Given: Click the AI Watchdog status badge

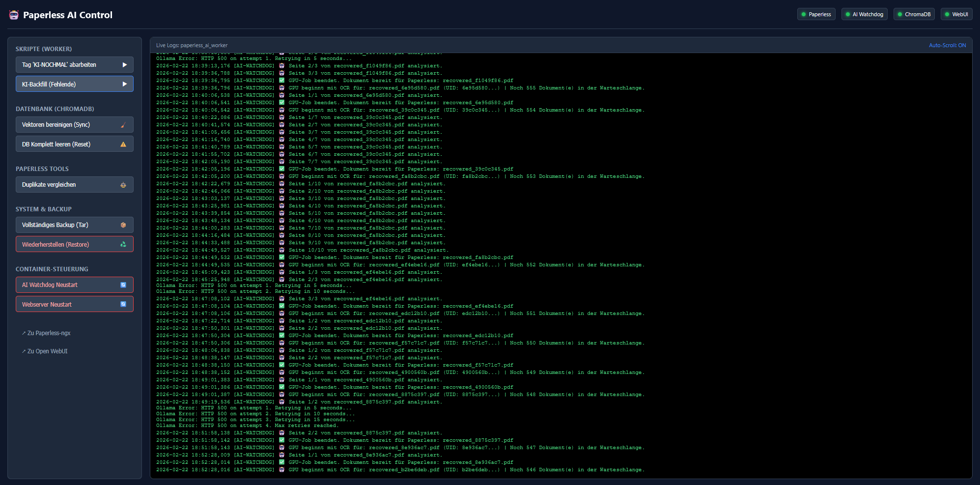Looking at the screenshot, I should (x=864, y=14).
